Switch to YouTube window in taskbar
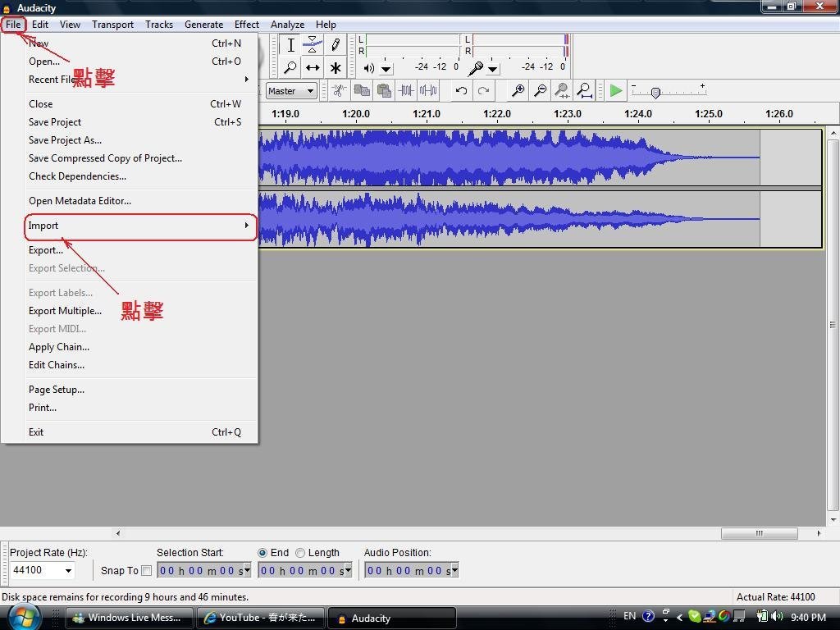Viewport: 840px width, 630px height. [x=260, y=618]
